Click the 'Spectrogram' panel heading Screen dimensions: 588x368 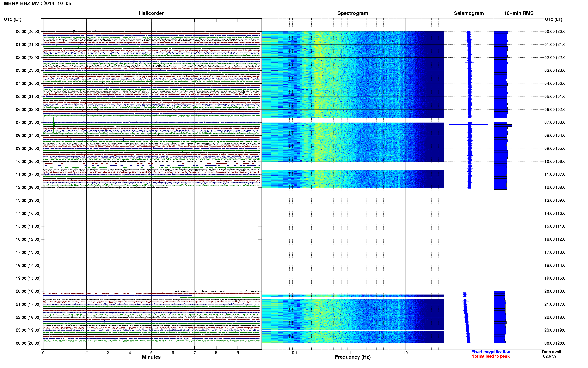[x=353, y=13]
